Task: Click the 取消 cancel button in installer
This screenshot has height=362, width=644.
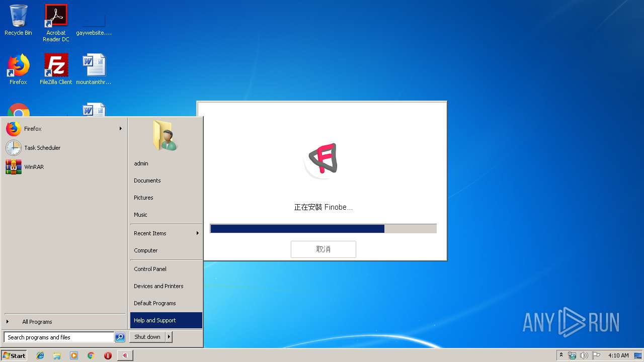Action: 323,249
